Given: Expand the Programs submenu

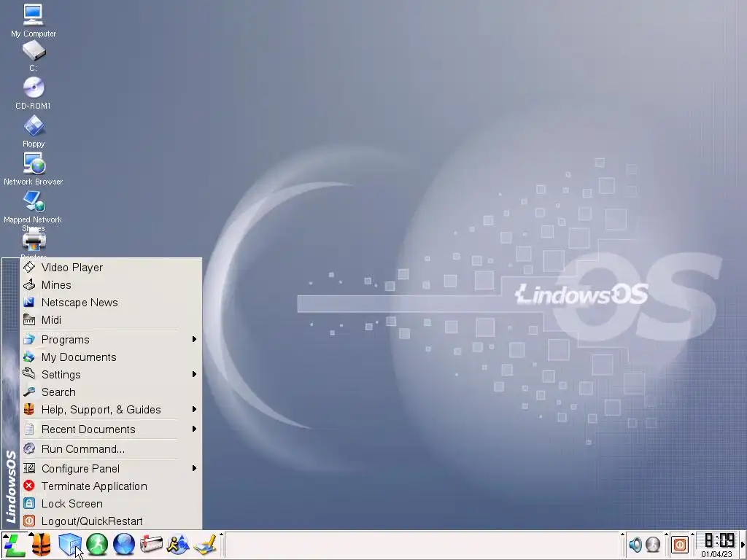Looking at the screenshot, I should (111, 340).
